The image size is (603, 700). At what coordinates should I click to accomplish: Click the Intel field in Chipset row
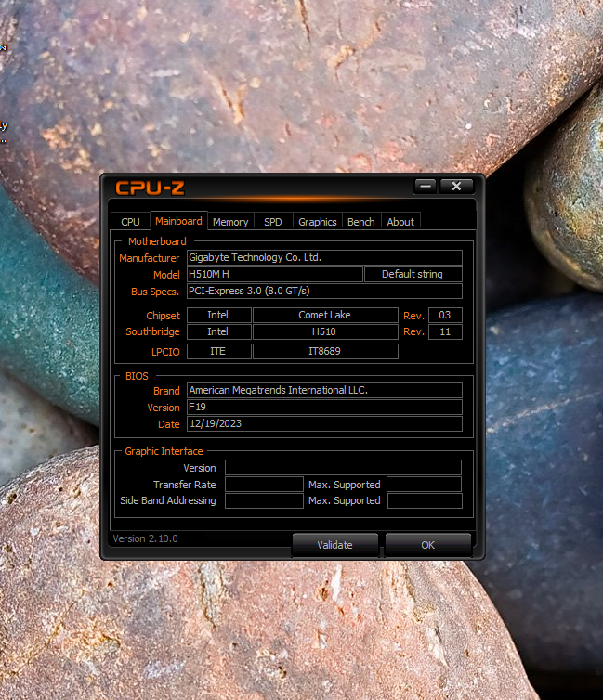point(219,315)
